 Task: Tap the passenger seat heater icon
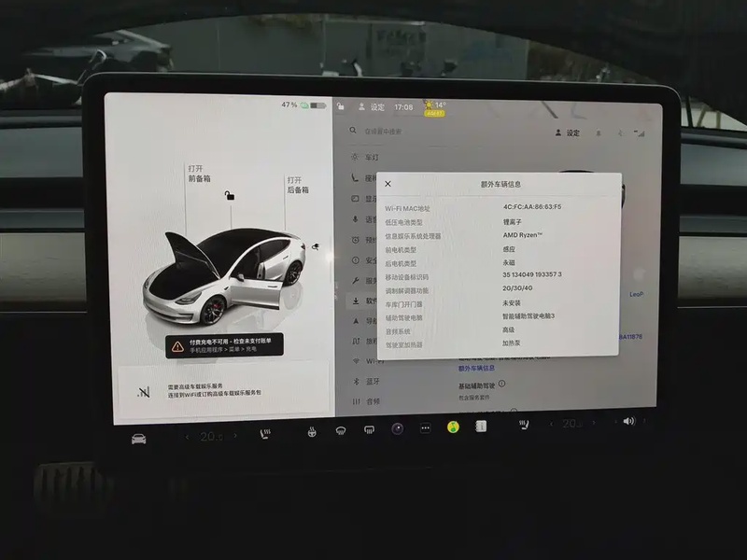click(x=523, y=425)
